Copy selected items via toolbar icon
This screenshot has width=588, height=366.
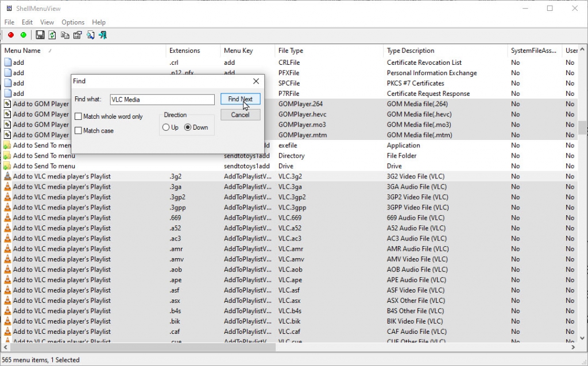tap(64, 34)
